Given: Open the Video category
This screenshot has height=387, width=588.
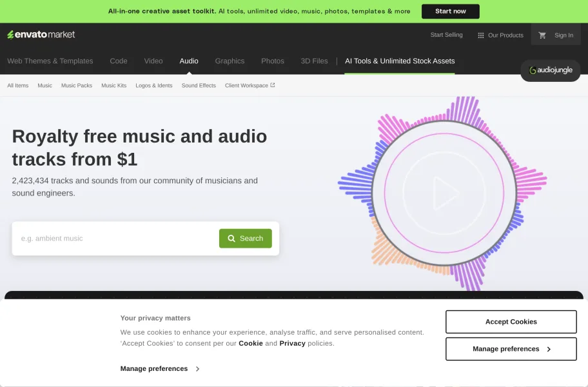Looking at the screenshot, I should point(153,61).
